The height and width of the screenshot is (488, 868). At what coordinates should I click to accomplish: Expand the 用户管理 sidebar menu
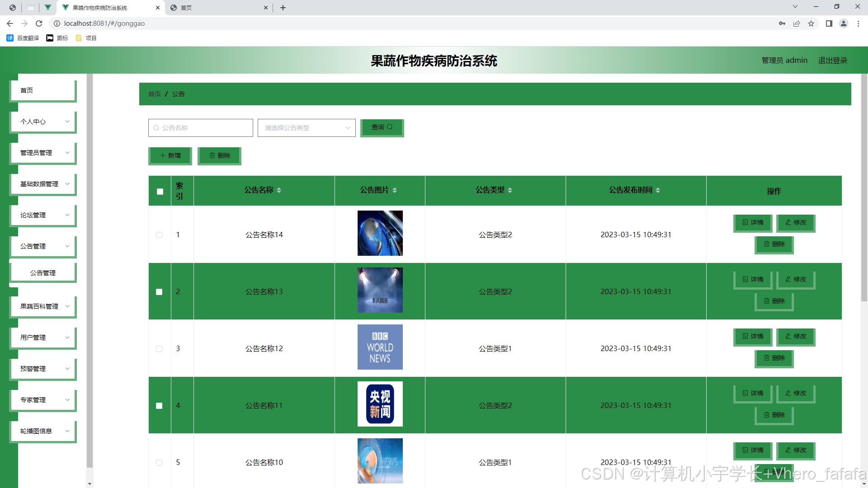pyautogui.click(x=43, y=338)
